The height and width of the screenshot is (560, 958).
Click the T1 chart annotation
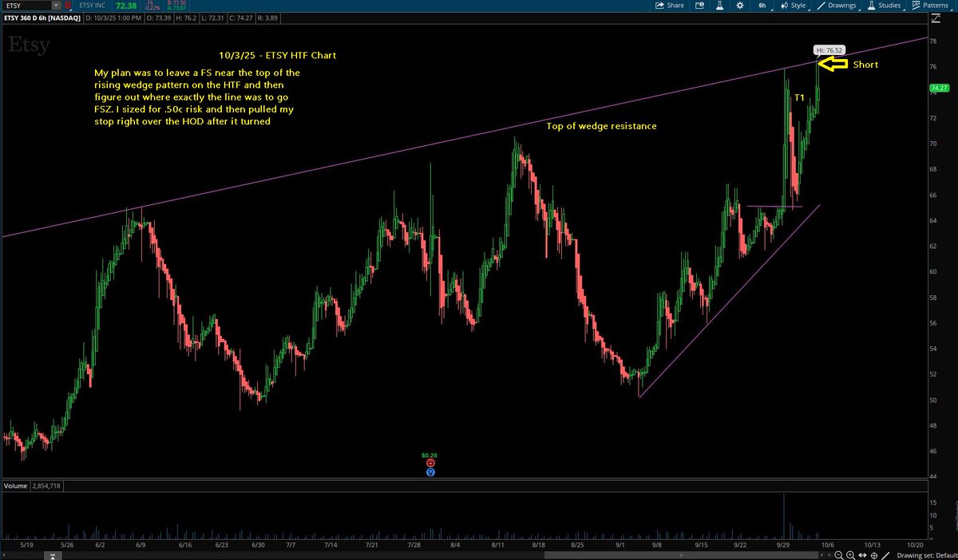point(798,97)
